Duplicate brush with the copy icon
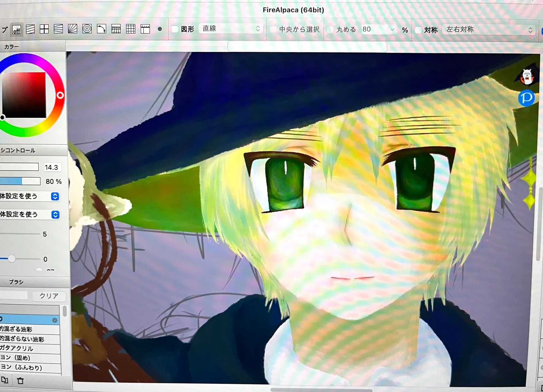 (x=5, y=380)
